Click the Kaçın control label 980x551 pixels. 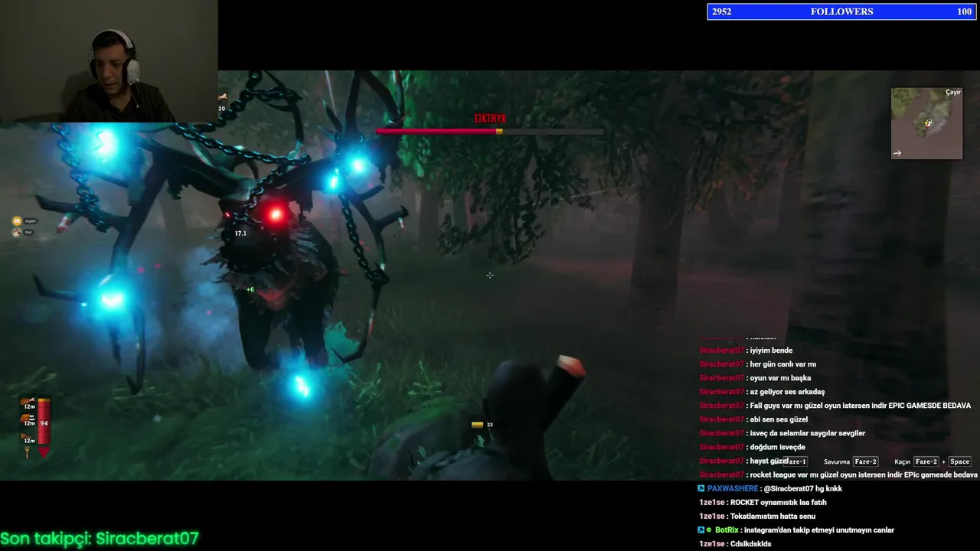pyautogui.click(x=902, y=461)
